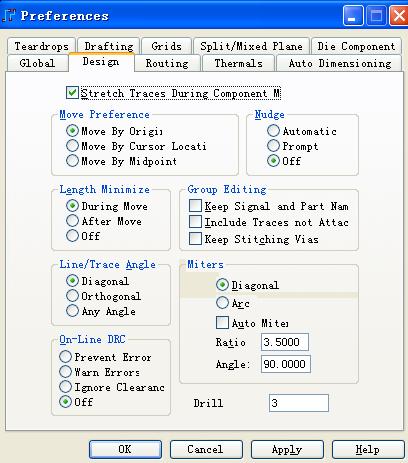The image size is (408, 463).
Task: Choose Arc miters radio button
Action: click(222, 303)
